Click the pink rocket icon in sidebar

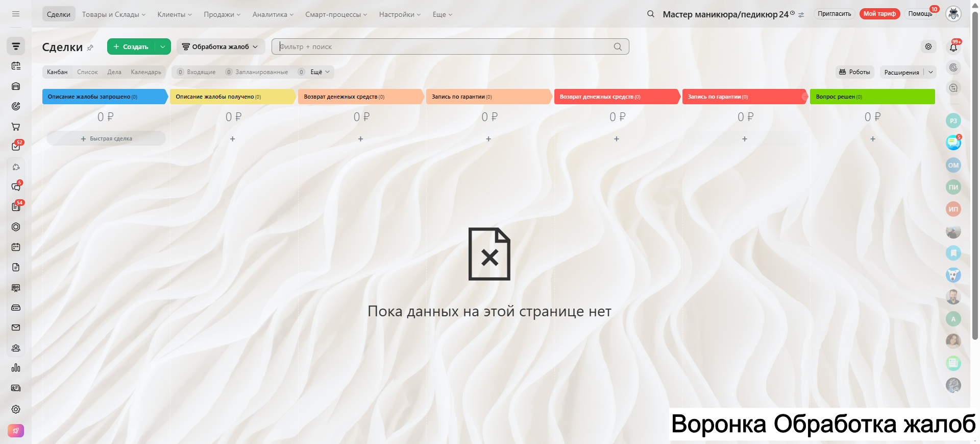click(x=16, y=431)
